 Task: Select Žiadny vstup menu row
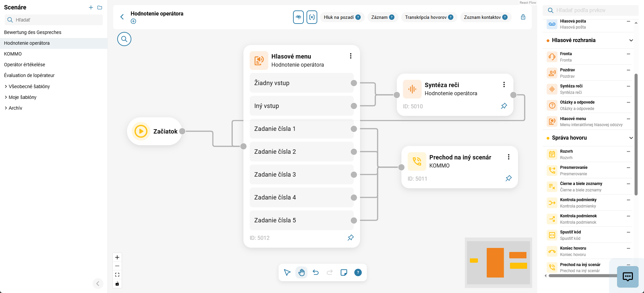click(x=302, y=83)
